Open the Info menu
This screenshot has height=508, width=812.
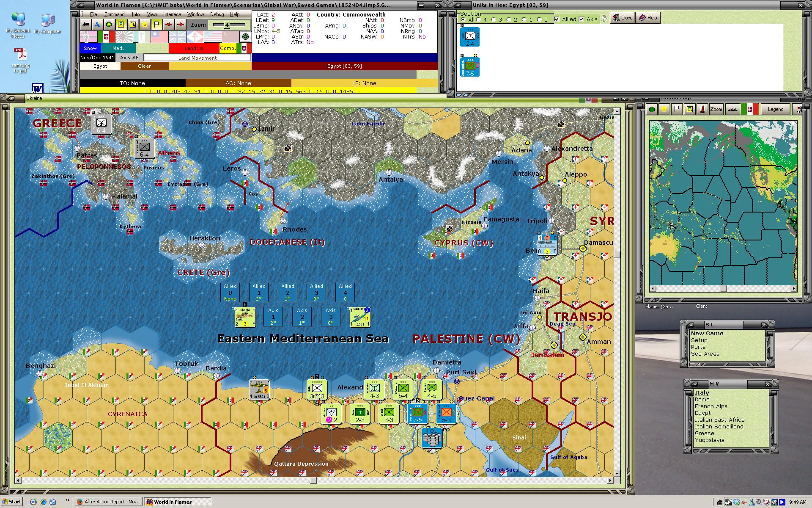pos(135,14)
